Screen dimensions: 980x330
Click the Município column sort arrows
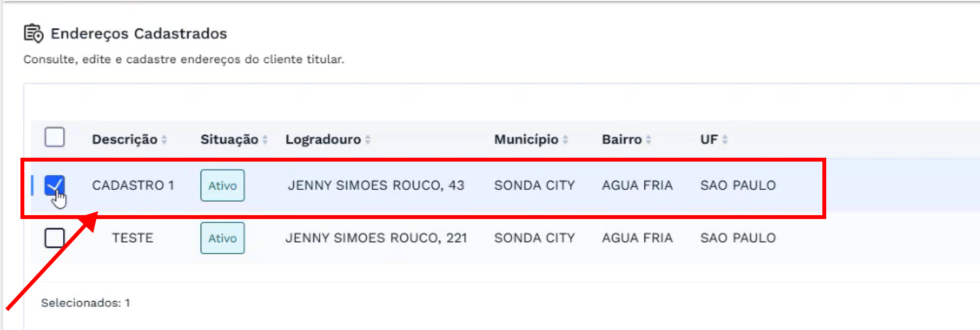coord(565,140)
